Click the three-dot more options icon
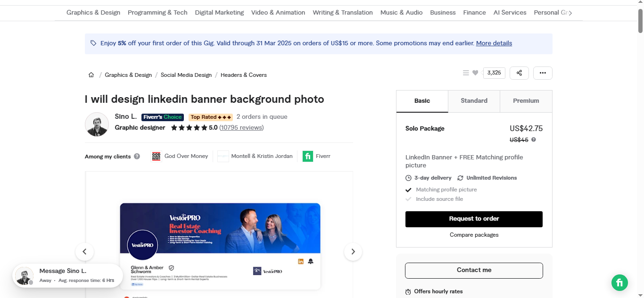The image size is (644, 298). 543,73
